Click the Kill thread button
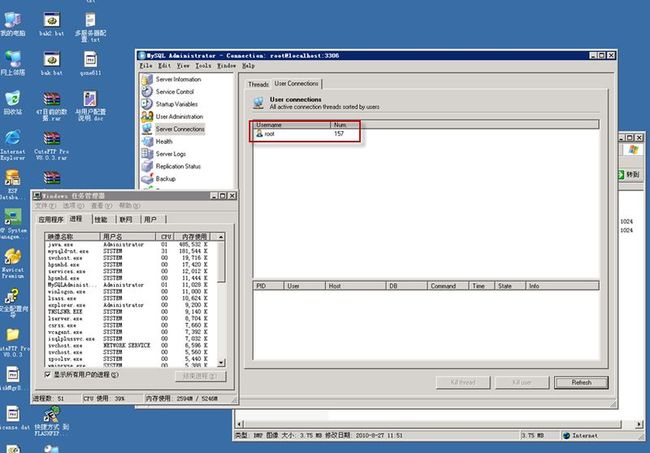This screenshot has height=453, width=650. point(463,382)
